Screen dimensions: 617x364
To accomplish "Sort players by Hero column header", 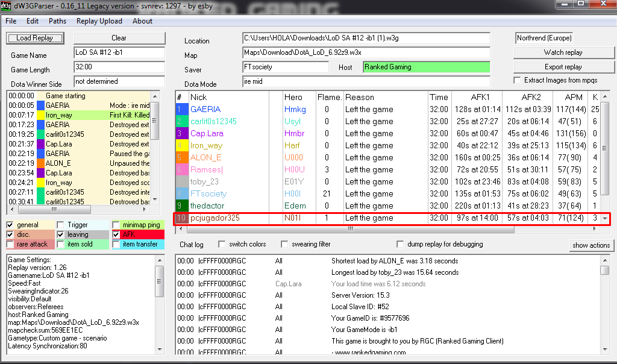I will [x=299, y=97].
